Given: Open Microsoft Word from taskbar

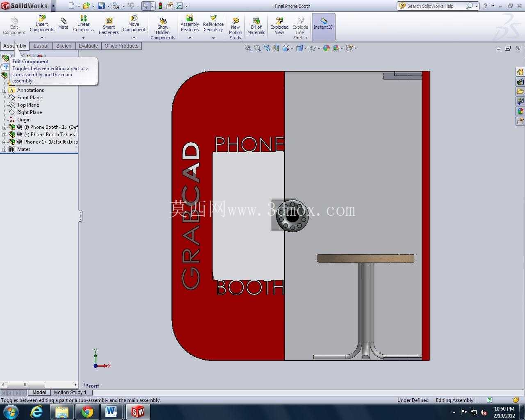Looking at the screenshot, I should pos(112,412).
